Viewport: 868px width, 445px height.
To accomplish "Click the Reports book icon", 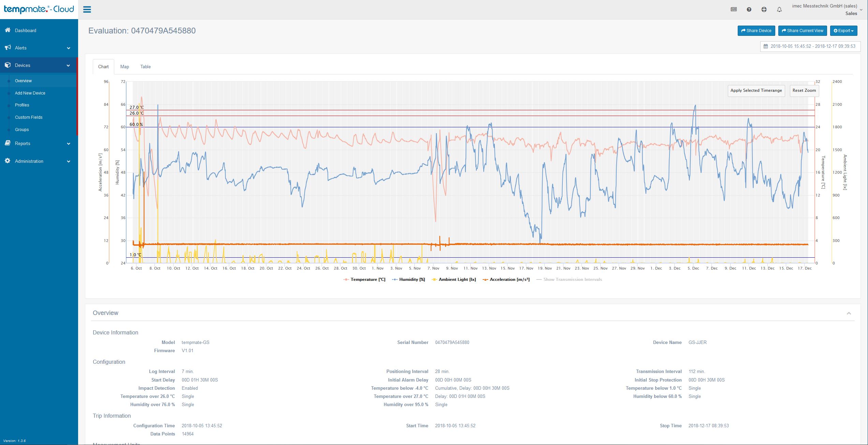I will (8, 143).
